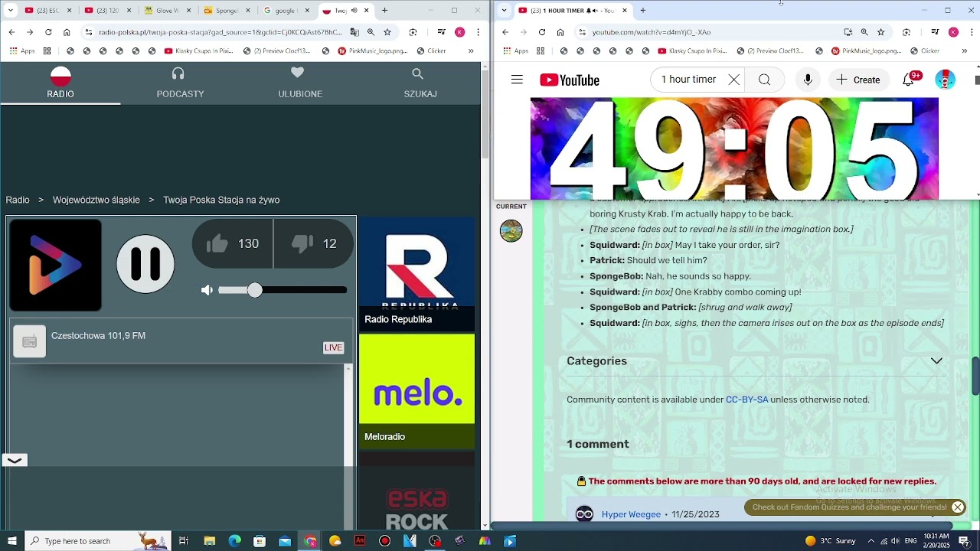
Task: Start YouTube voice search with microphone
Action: pyautogui.click(x=808, y=80)
